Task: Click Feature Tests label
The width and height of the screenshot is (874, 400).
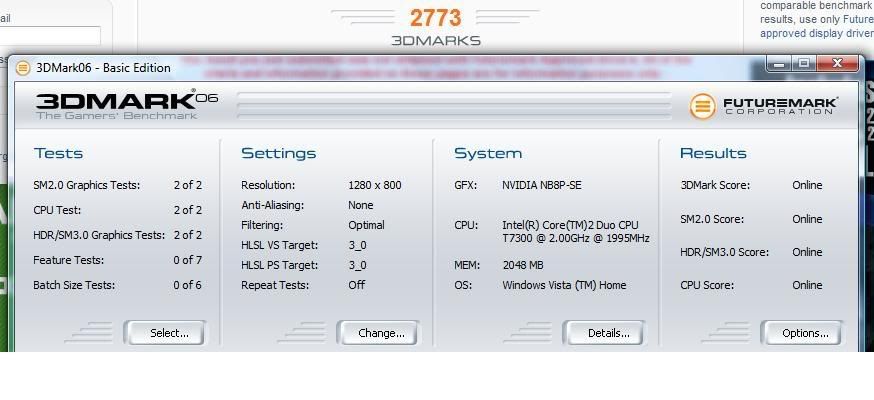Action: click(x=69, y=260)
